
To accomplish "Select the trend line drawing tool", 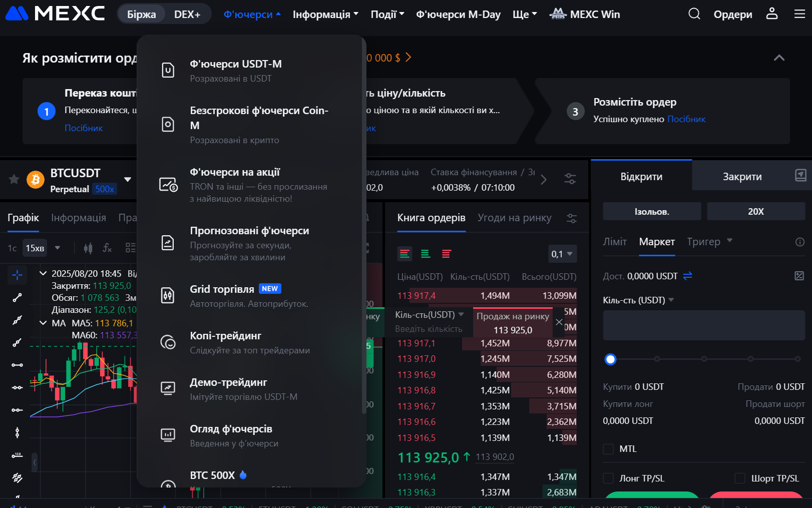I will [17, 298].
